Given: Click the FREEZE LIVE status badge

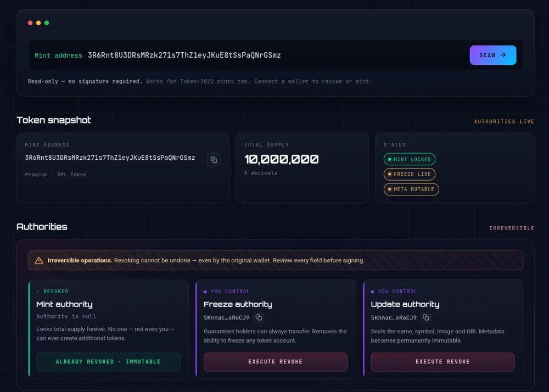Looking at the screenshot, I should (x=410, y=174).
